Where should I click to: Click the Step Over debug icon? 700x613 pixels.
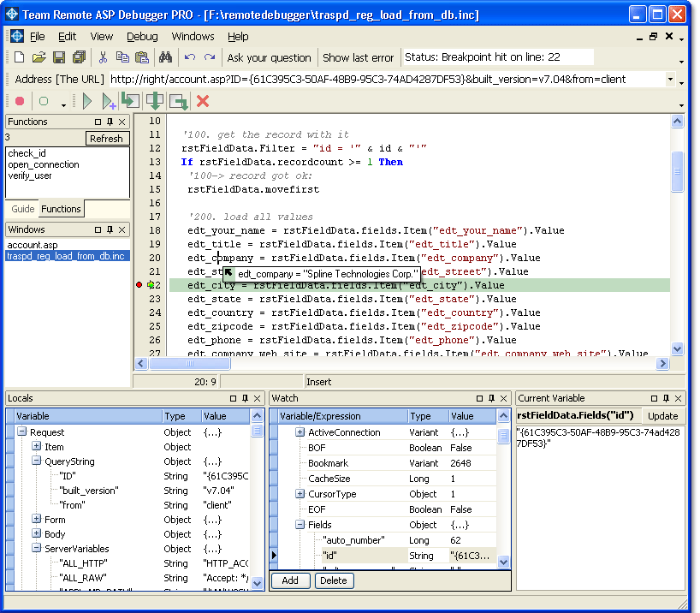pos(154,101)
